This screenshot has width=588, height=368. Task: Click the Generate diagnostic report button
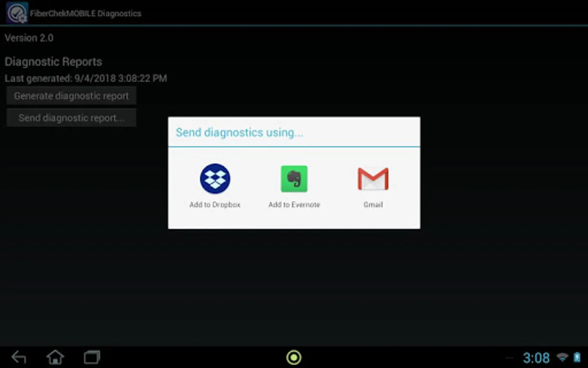coord(71,96)
